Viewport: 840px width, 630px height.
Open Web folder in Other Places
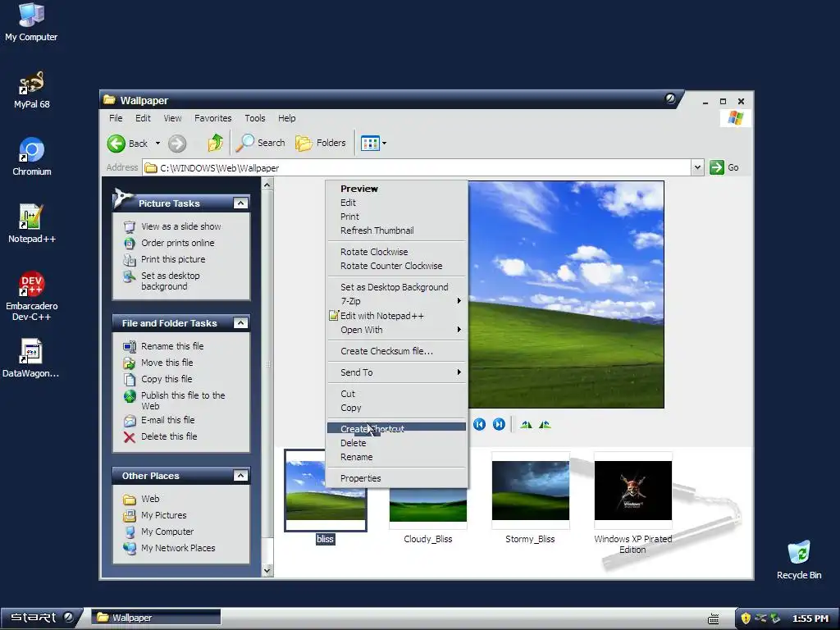click(150, 499)
